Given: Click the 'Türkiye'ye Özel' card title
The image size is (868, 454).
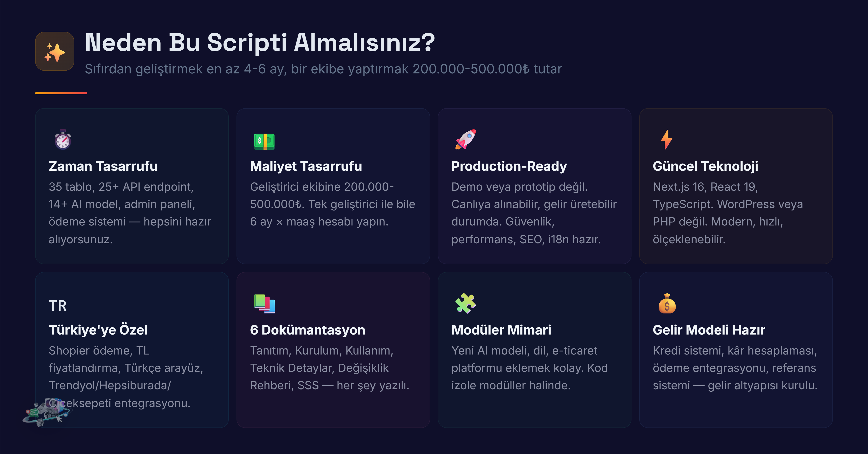Looking at the screenshot, I should 98,330.
